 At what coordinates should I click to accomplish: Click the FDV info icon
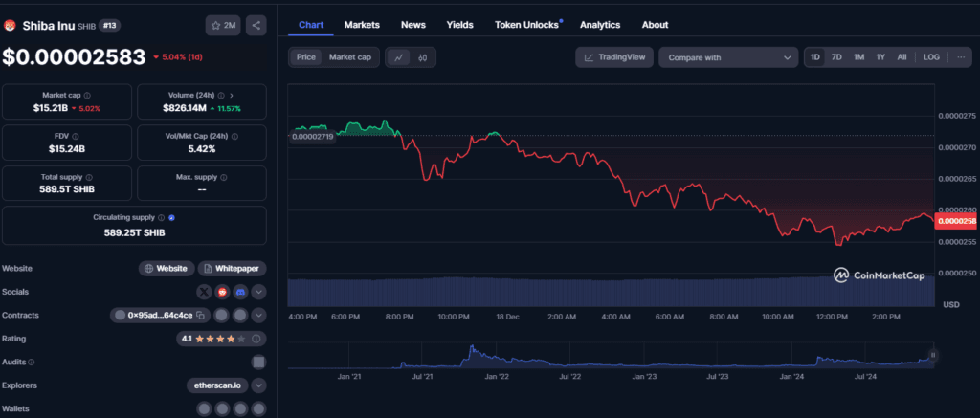(x=75, y=136)
